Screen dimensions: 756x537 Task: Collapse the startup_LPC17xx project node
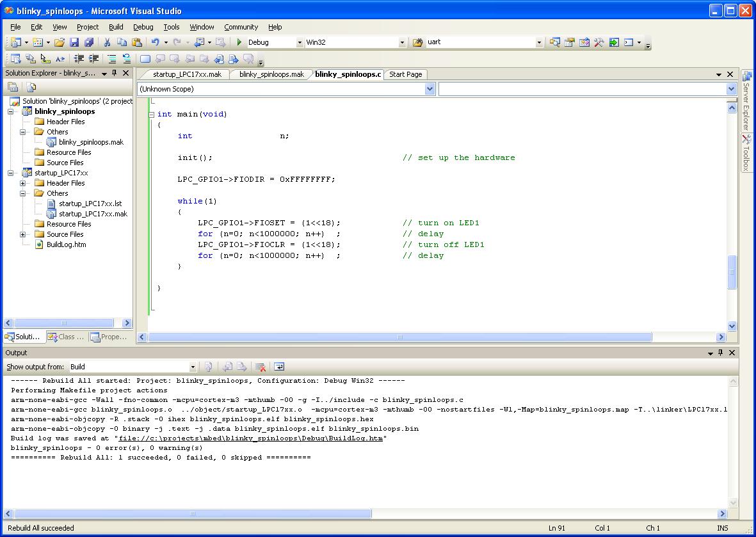[11, 173]
